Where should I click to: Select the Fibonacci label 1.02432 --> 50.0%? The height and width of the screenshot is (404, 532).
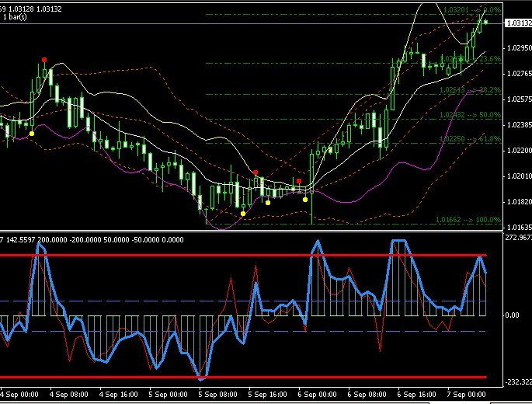tap(470, 115)
